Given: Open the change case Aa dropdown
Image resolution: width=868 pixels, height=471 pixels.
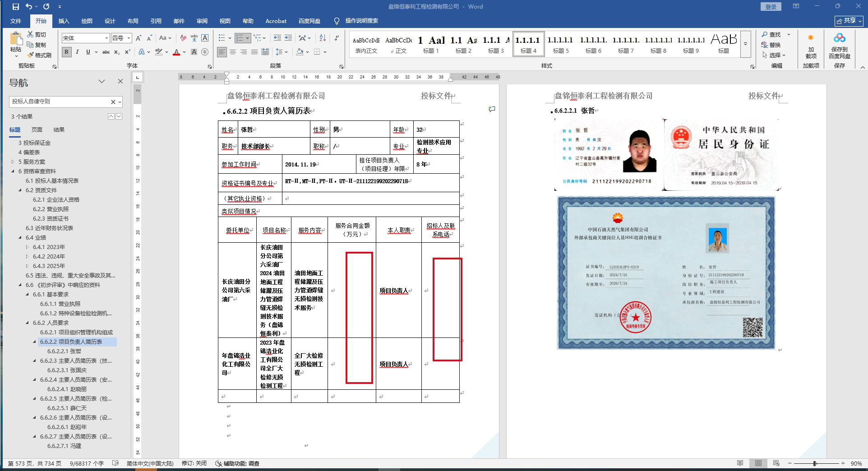Looking at the screenshot, I should (x=165, y=38).
